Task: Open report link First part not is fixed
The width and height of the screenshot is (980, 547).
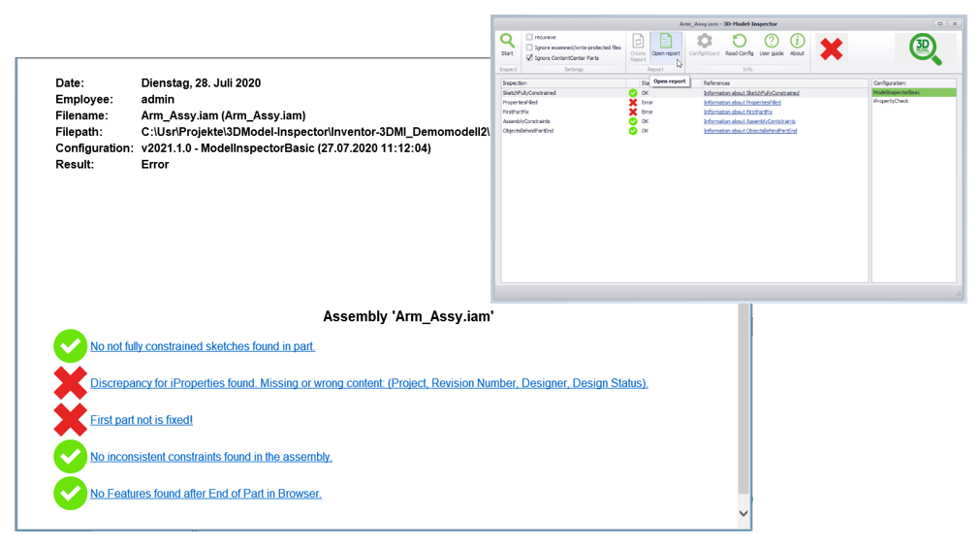Action: click(x=142, y=420)
